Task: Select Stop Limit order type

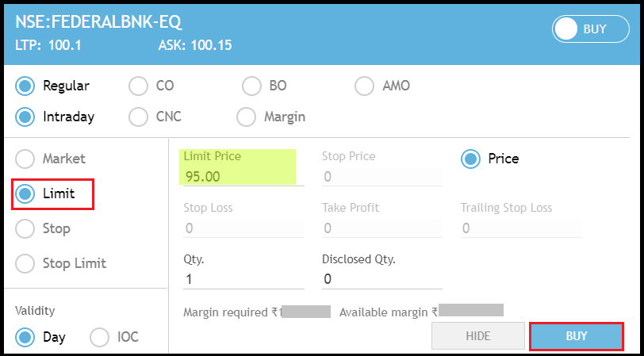Action: click(25, 263)
